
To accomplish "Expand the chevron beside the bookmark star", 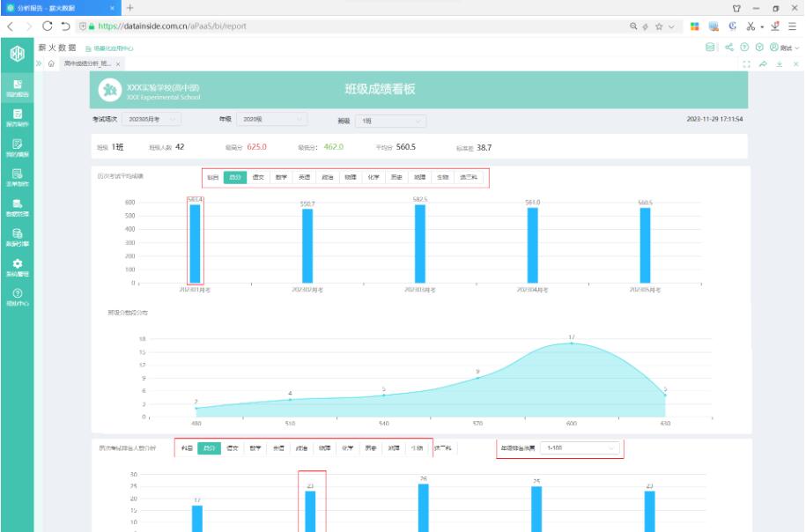I will click(x=671, y=26).
